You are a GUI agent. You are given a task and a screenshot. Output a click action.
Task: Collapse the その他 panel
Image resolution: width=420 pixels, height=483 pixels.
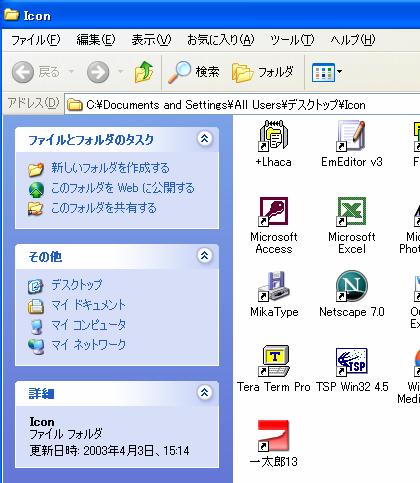(205, 256)
